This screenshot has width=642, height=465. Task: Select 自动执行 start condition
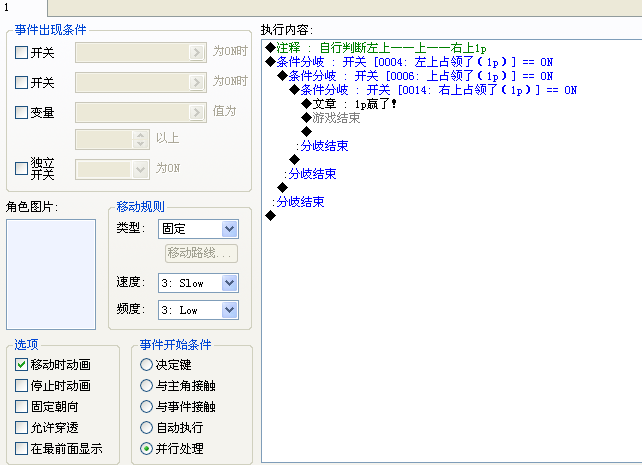[146, 427]
